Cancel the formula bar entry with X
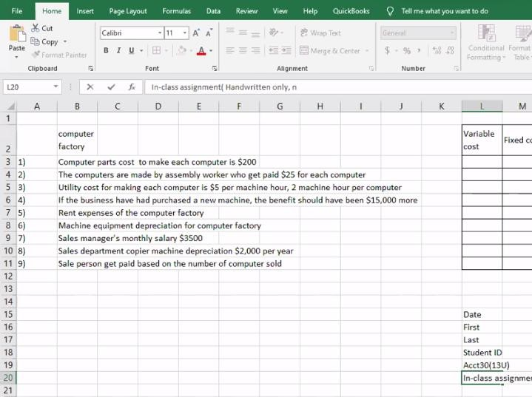 [90, 87]
